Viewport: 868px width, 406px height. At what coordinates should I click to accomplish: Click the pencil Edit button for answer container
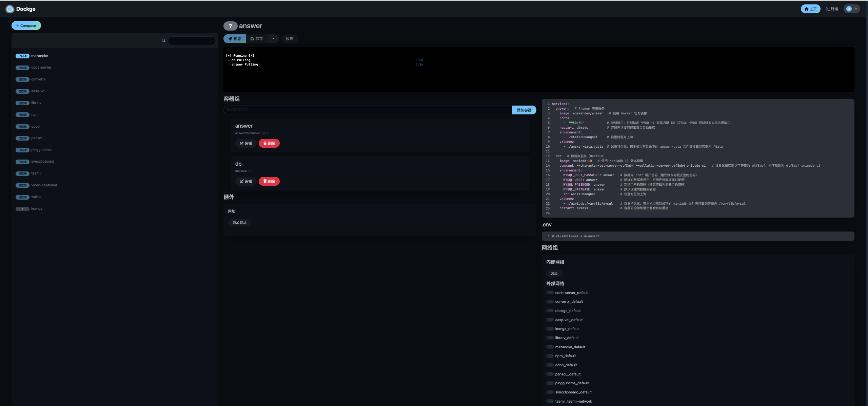pos(246,144)
